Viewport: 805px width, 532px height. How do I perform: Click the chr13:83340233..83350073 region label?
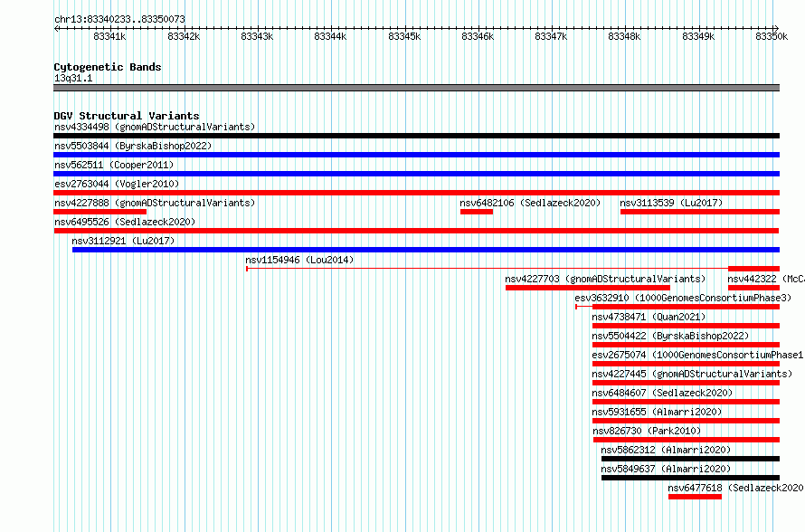click(x=119, y=19)
